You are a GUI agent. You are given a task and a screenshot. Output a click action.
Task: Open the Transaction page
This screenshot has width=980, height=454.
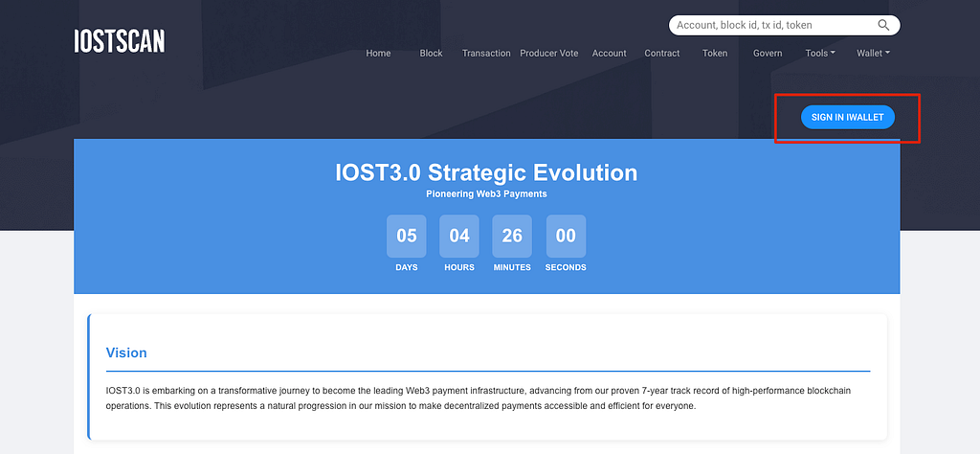[486, 53]
